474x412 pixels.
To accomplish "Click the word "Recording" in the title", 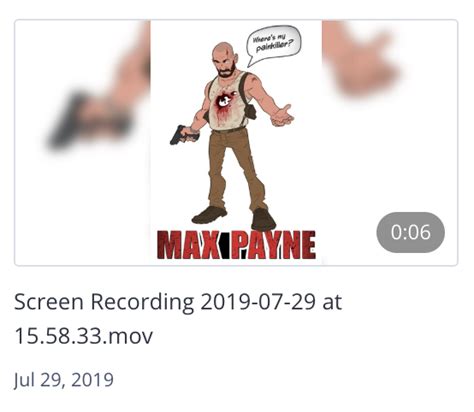I will point(142,303).
